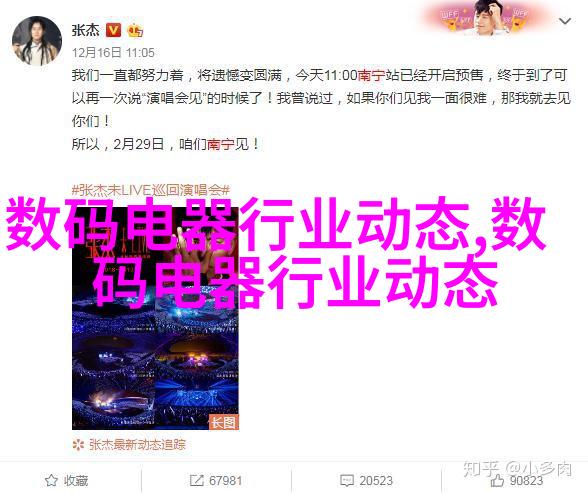Click 南宁 in the 2月29日 line
The height and width of the screenshot is (493, 588).
tap(221, 144)
